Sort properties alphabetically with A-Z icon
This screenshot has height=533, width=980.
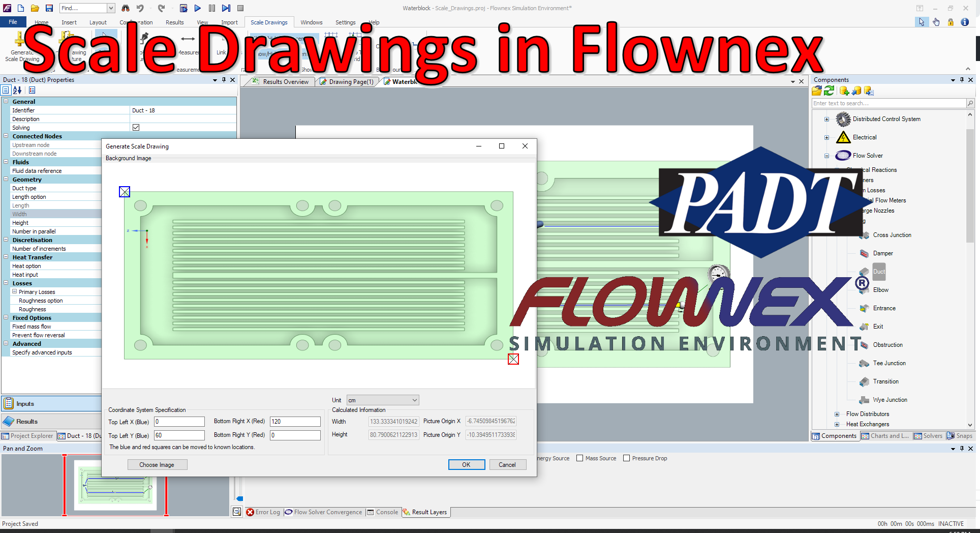click(x=17, y=90)
